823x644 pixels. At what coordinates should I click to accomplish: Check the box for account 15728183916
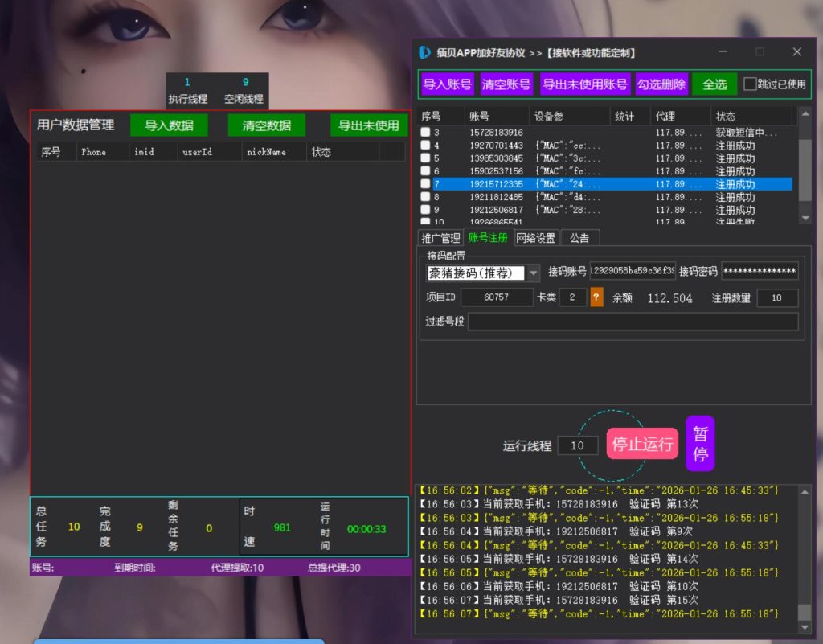coord(425,133)
